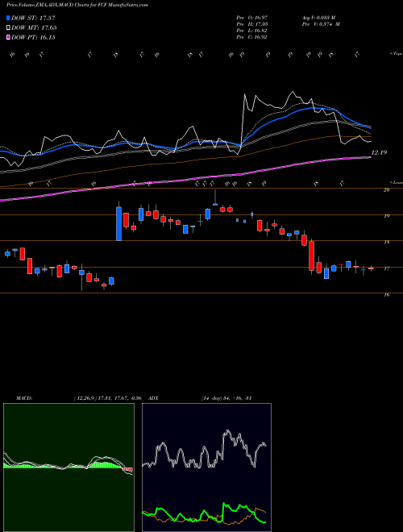This screenshot has width=403, height=532.
Task: Click the blue DOW ST legend swatch
Action: click(9, 18)
